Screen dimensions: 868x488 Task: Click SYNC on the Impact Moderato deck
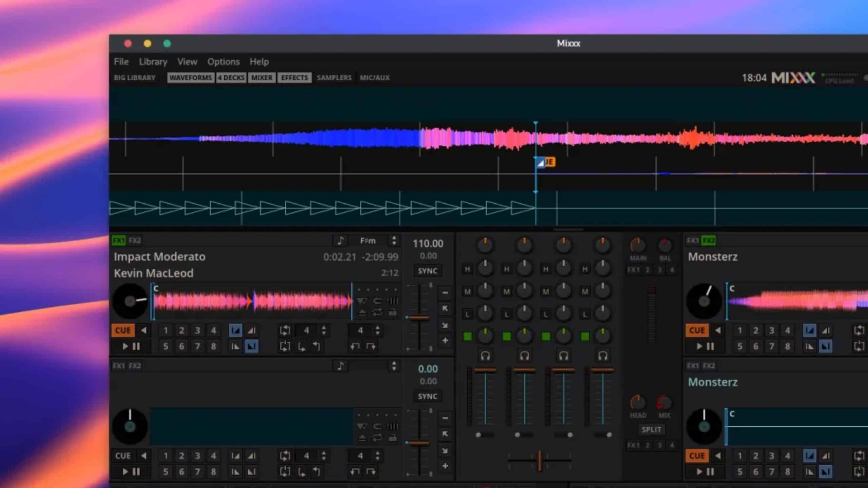click(x=428, y=271)
